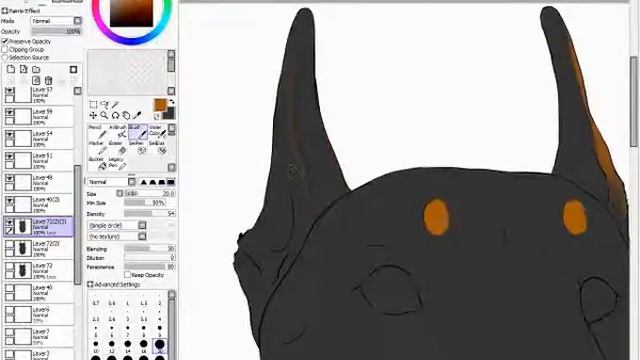
Task: Open the layer blending Mode dropdown
Action: click(x=56, y=21)
